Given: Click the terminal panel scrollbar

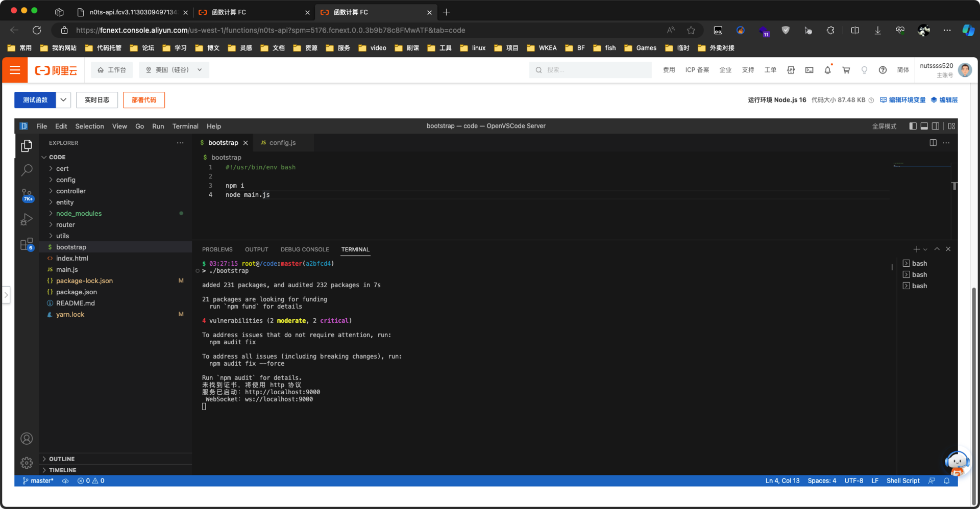Looking at the screenshot, I should pyautogui.click(x=892, y=267).
